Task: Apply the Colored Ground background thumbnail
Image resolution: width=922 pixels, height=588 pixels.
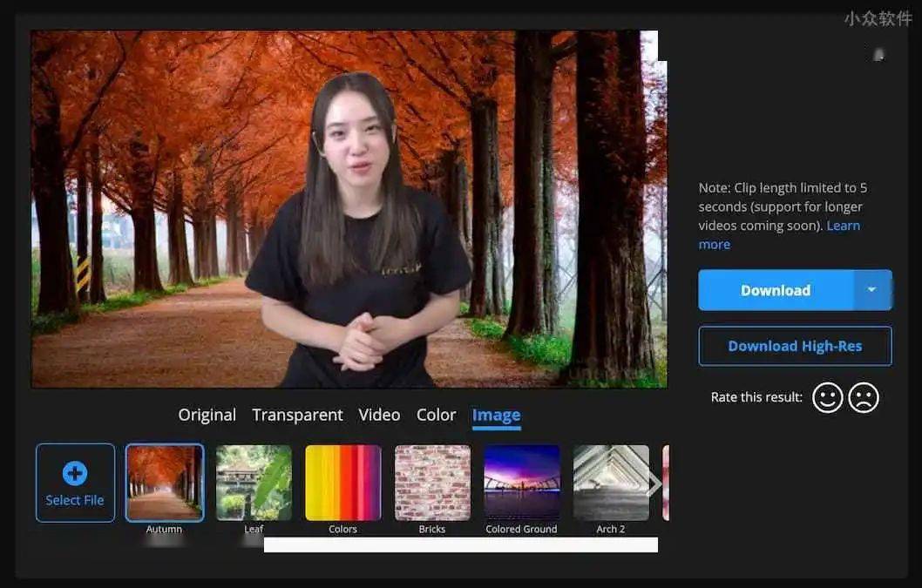Action: 522,483
